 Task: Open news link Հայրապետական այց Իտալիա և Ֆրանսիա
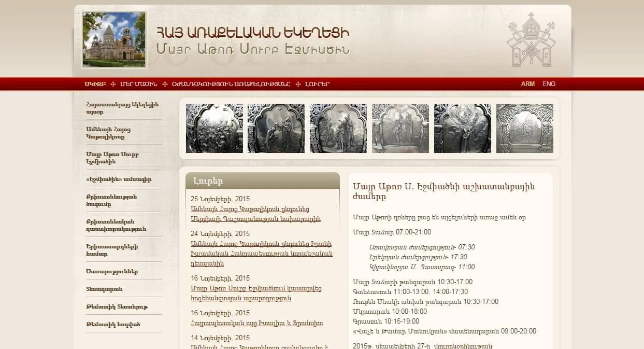257,323
